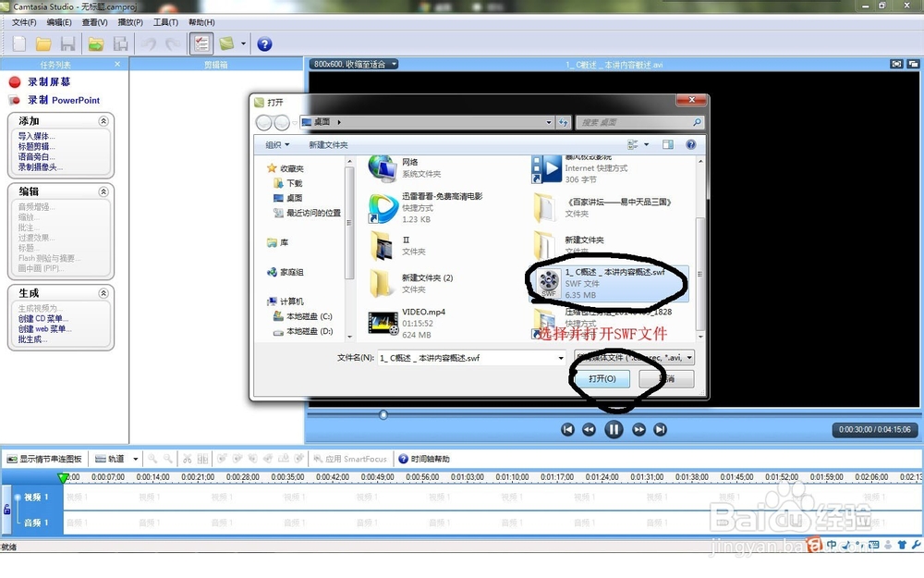Pause playback with the pause button
Viewport: 924px width, 578px height.
click(614, 429)
